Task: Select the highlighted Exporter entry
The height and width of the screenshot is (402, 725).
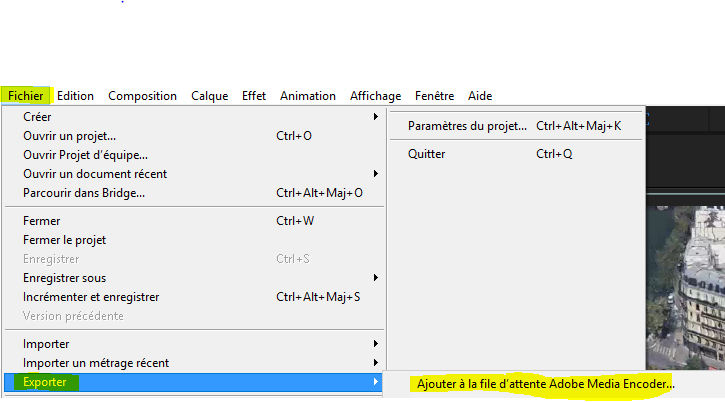Action: click(x=193, y=382)
